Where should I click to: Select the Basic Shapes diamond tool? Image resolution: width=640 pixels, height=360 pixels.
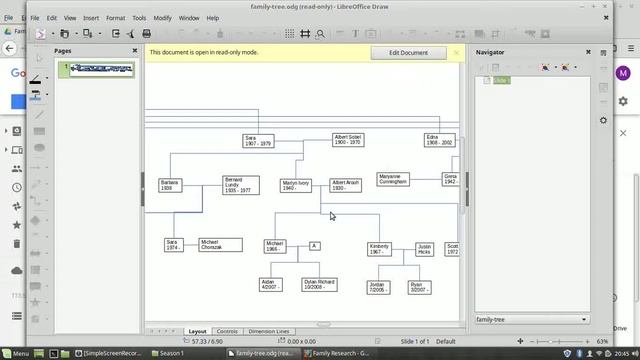(36, 220)
